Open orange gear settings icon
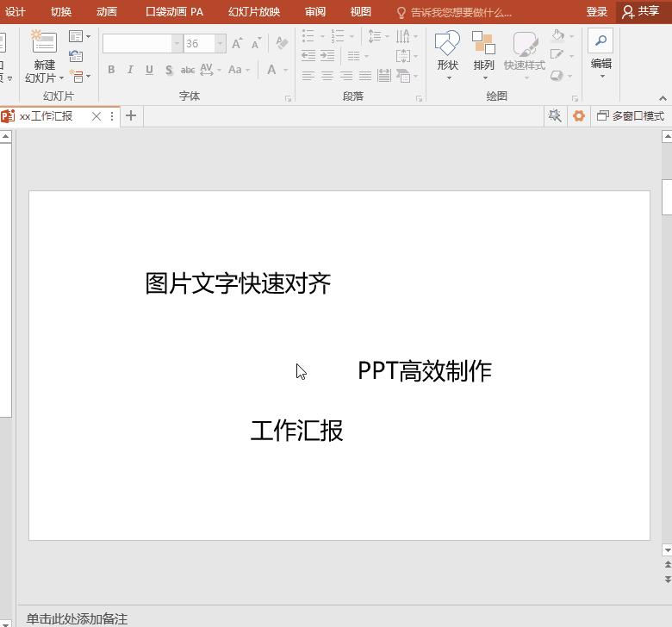The image size is (672, 627). 579,115
